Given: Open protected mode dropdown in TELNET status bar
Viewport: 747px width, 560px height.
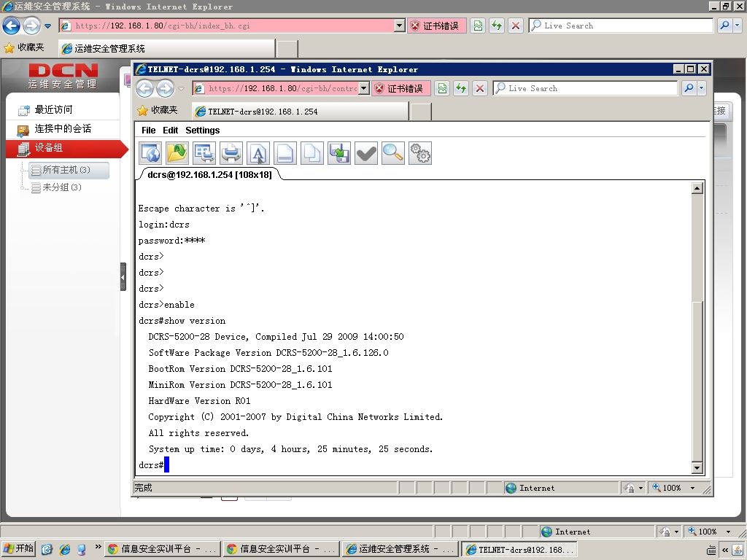Looking at the screenshot, I should pos(640,488).
